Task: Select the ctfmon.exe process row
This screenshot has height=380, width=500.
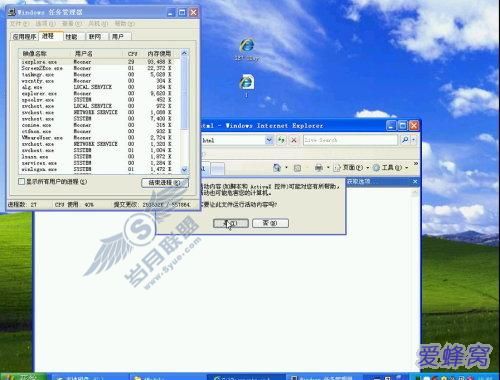Action: coord(100,132)
